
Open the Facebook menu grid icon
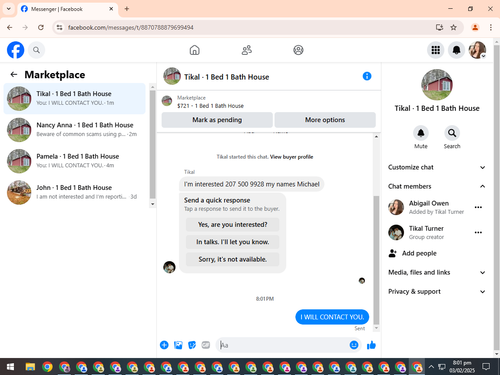pos(436,50)
